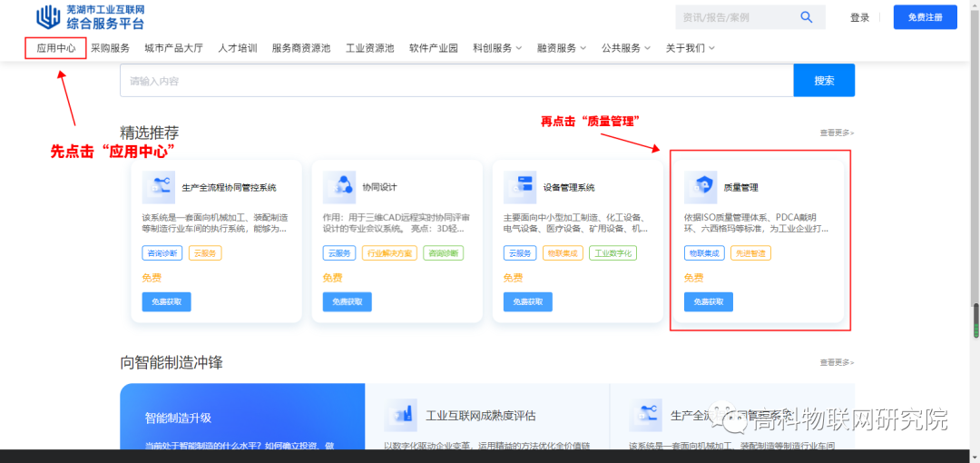The height and width of the screenshot is (463, 980).
Task: Go to 软件产业园 in navigation
Action: (x=434, y=47)
